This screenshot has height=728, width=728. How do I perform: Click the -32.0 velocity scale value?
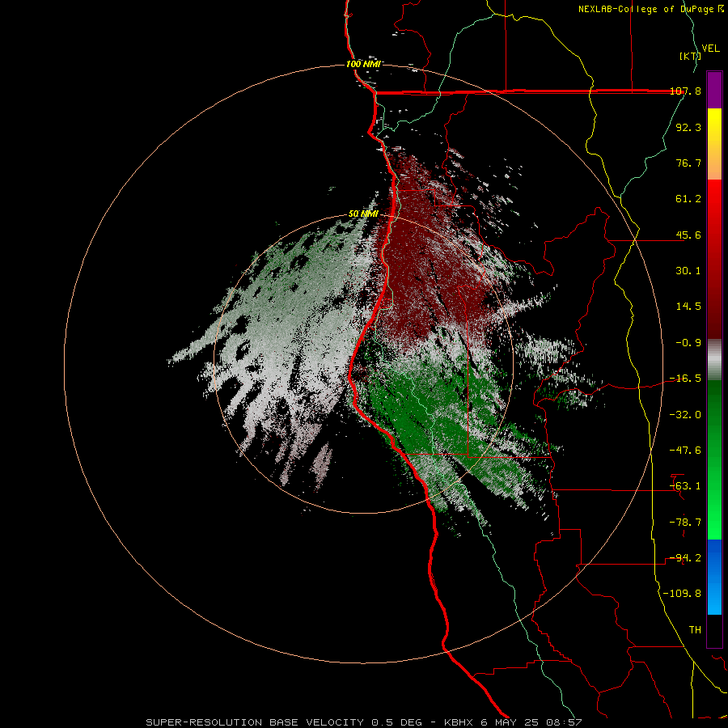(x=685, y=415)
